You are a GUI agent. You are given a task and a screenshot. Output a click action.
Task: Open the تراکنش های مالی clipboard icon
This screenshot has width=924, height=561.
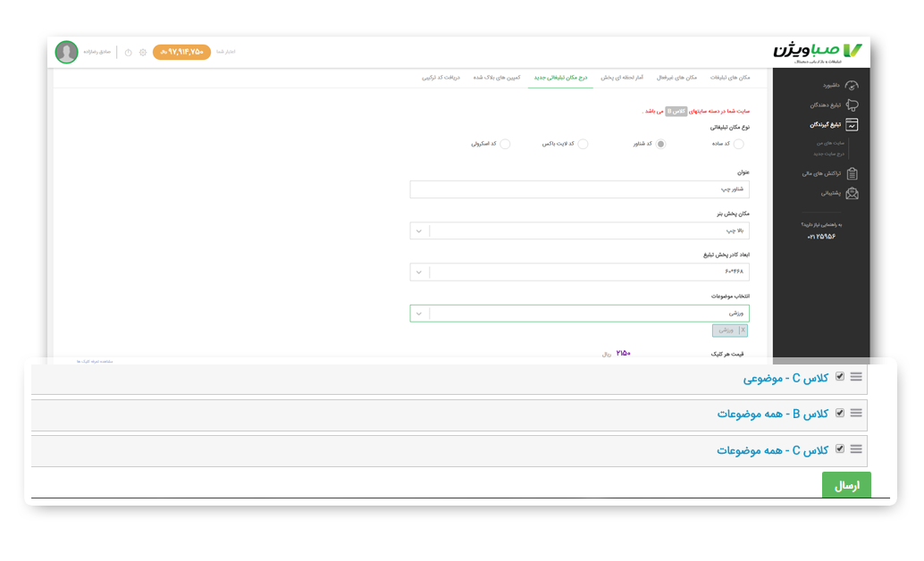click(x=853, y=173)
